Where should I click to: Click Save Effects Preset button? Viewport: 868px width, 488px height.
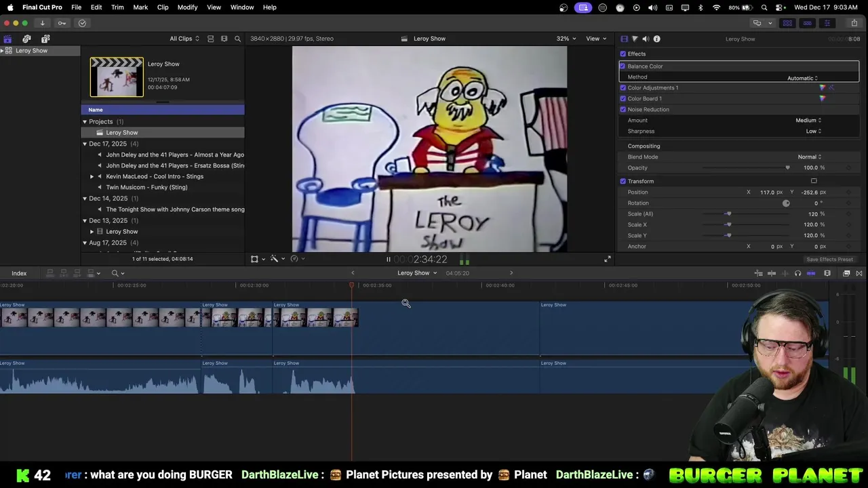tap(829, 260)
